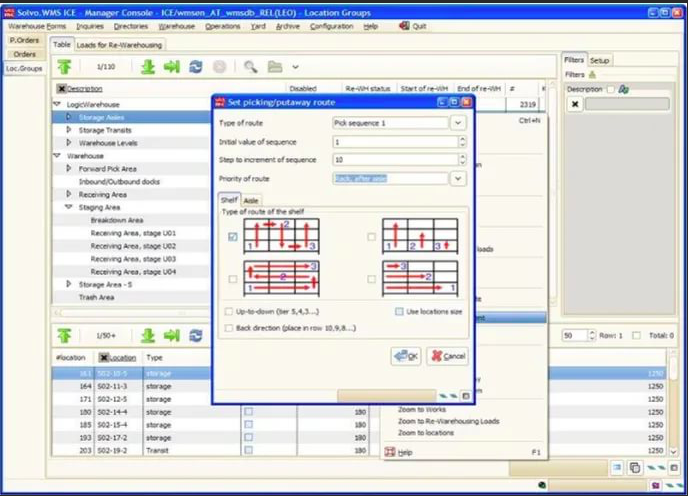Viewport: 688px width, 496px height.
Task: Check the upward-only route checkbox
Action: (x=372, y=237)
